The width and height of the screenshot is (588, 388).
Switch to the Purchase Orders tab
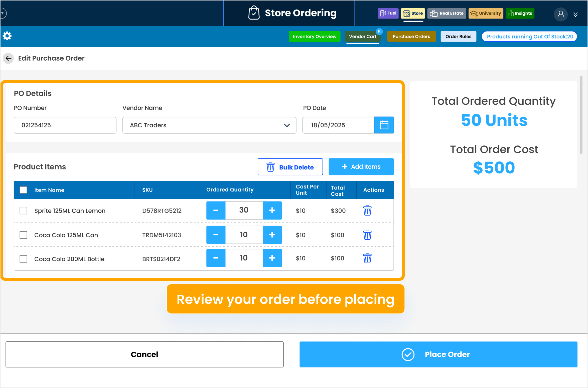click(411, 36)
